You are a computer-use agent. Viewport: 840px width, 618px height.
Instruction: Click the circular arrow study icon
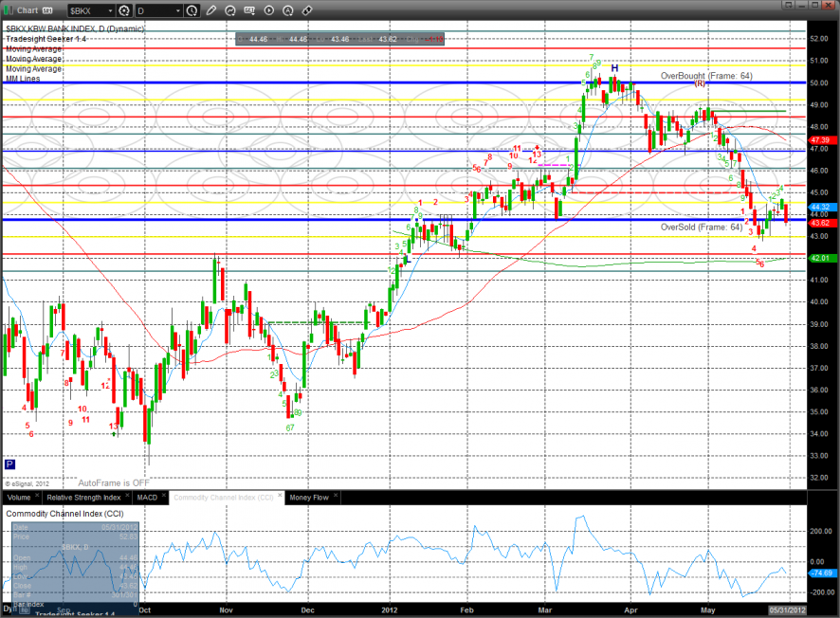pyautogui.click(x=231, y=10)
